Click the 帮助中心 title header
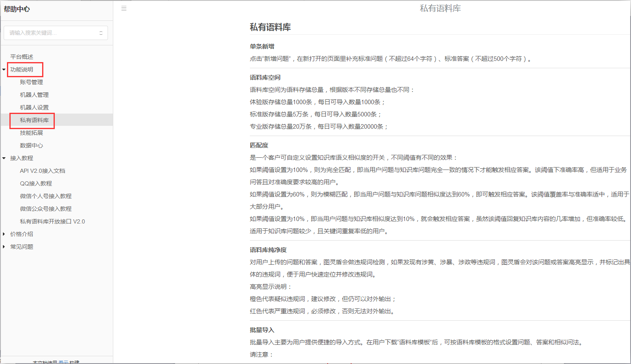The image size is (631, 364). coord(17,9)
